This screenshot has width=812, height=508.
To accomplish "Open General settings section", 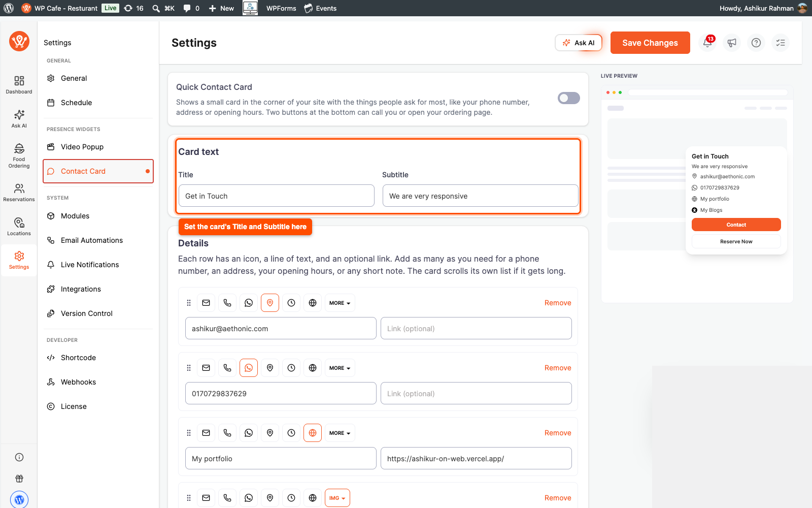I will pyautogui.click(x=98, y=78).
